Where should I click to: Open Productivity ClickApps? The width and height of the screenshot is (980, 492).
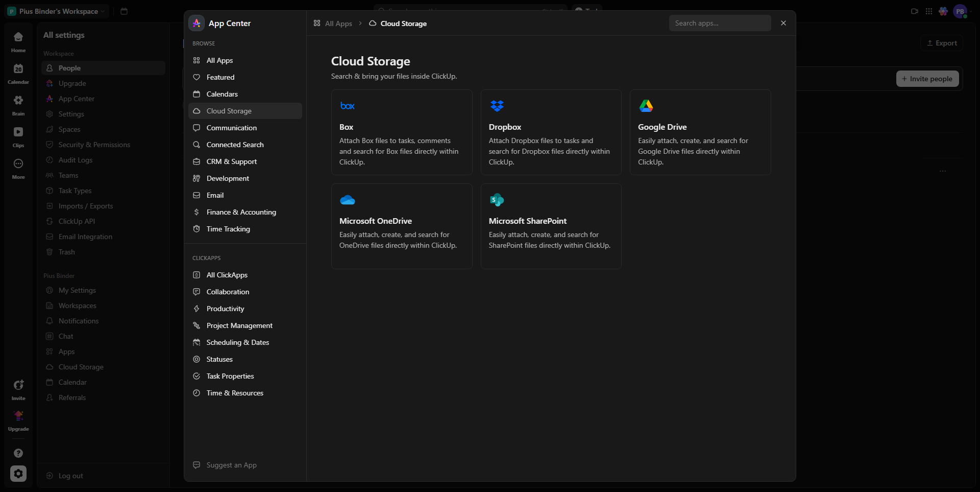click(x=245, y=309)
